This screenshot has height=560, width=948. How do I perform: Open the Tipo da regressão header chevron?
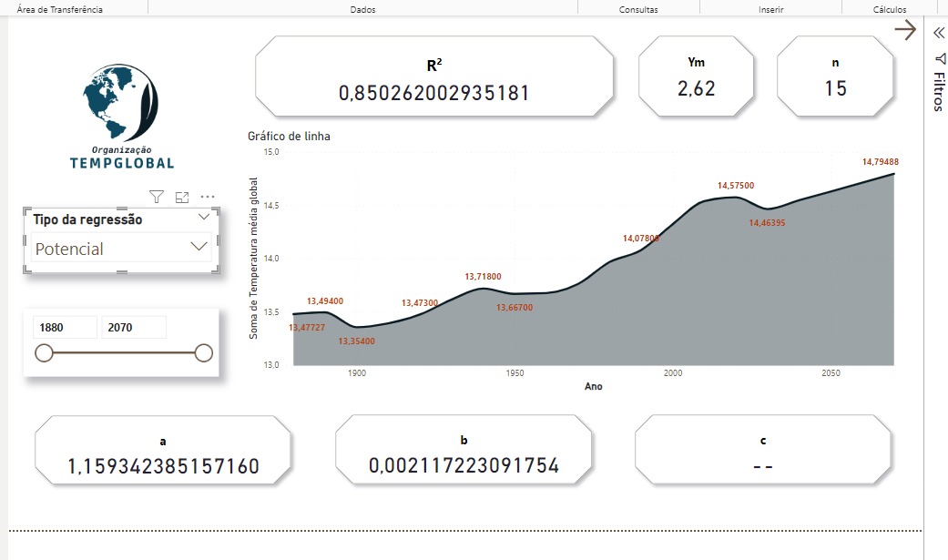(206, 219)
